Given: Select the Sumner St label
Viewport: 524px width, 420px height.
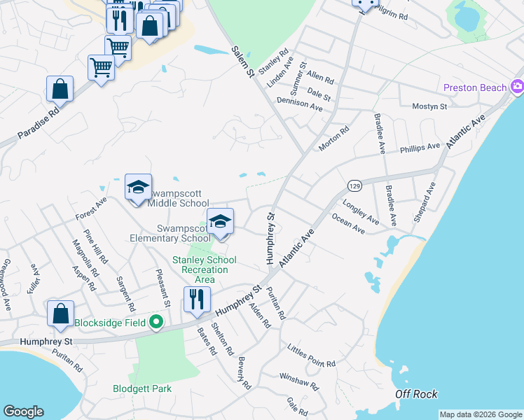Looking at the screenshot, I should (298, 79).
